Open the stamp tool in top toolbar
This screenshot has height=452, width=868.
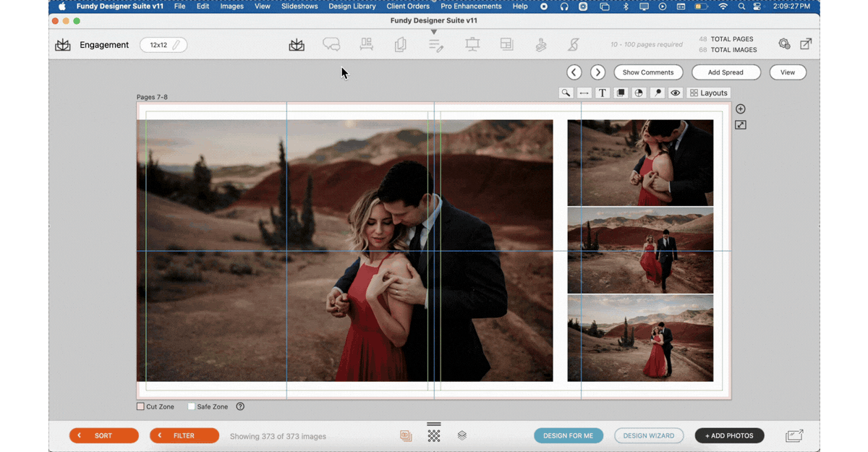click(540, 45)
